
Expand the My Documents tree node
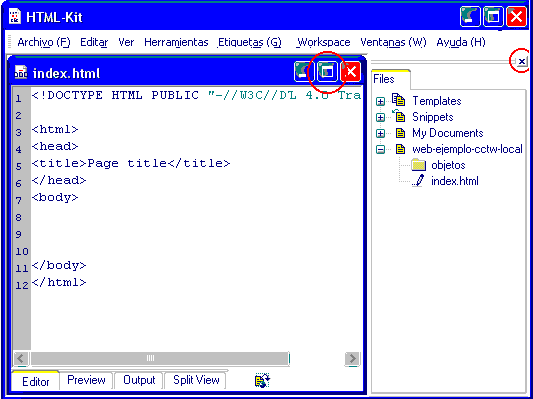[380, 134]
